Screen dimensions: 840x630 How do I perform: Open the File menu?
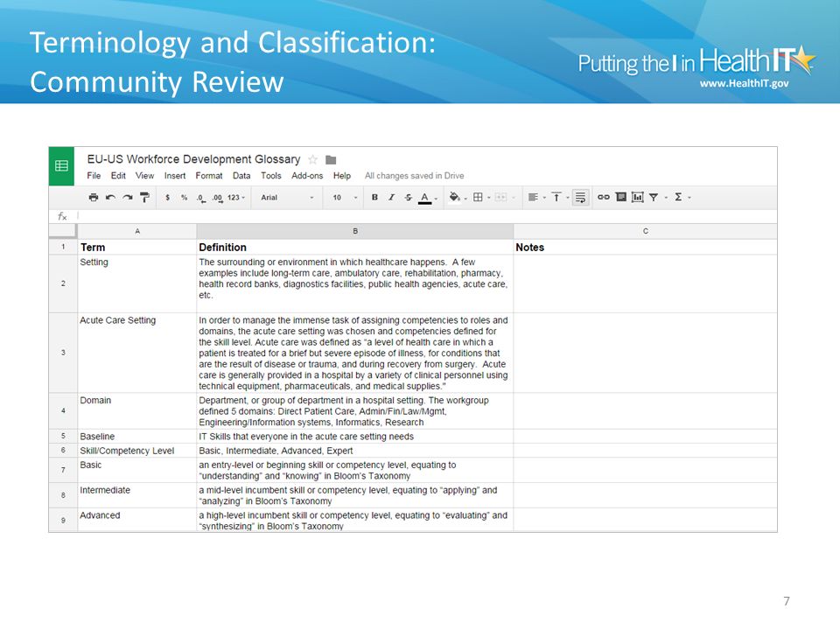click(x=94, y=176)
